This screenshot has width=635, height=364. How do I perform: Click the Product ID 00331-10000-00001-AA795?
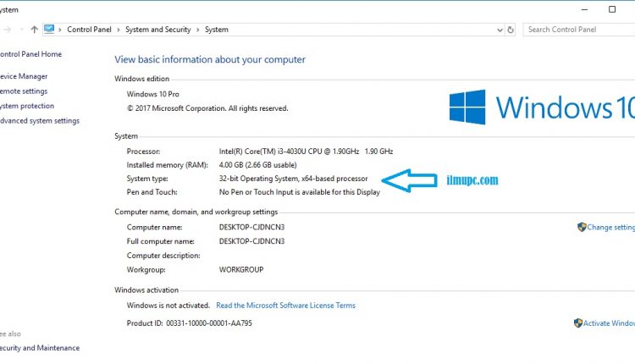(189, 323)
